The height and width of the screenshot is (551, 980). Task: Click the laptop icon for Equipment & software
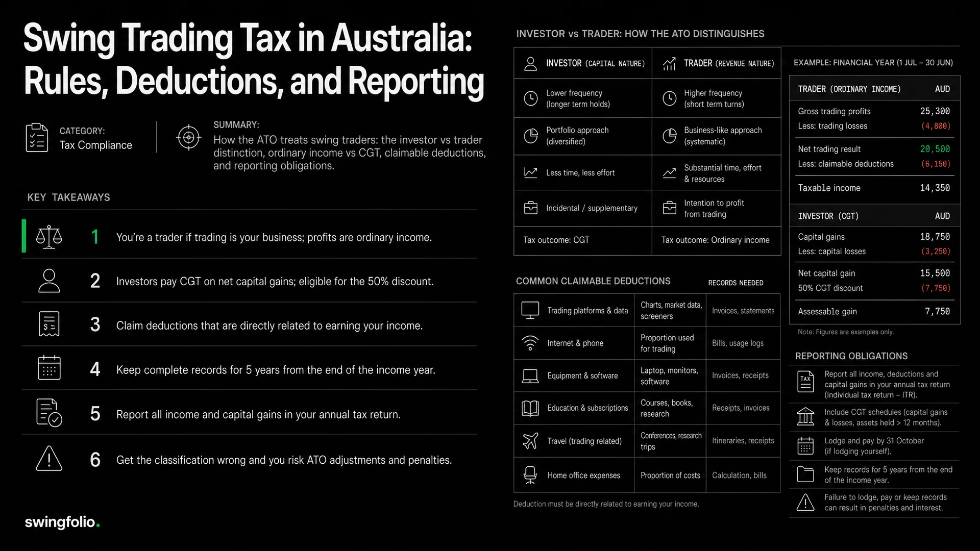[530, 375]
